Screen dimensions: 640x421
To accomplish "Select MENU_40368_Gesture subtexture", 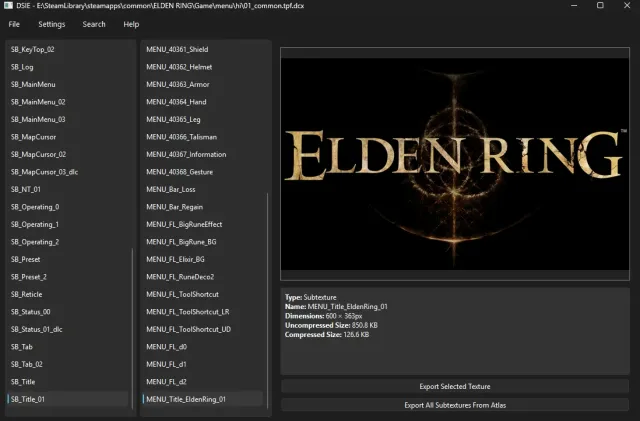I will click(202, 172).
